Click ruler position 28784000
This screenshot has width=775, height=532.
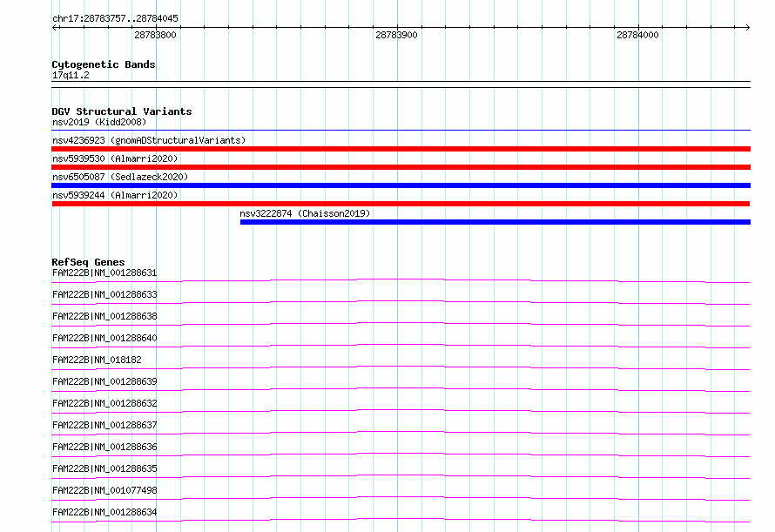pyautogui.click(x=637, y=35)
